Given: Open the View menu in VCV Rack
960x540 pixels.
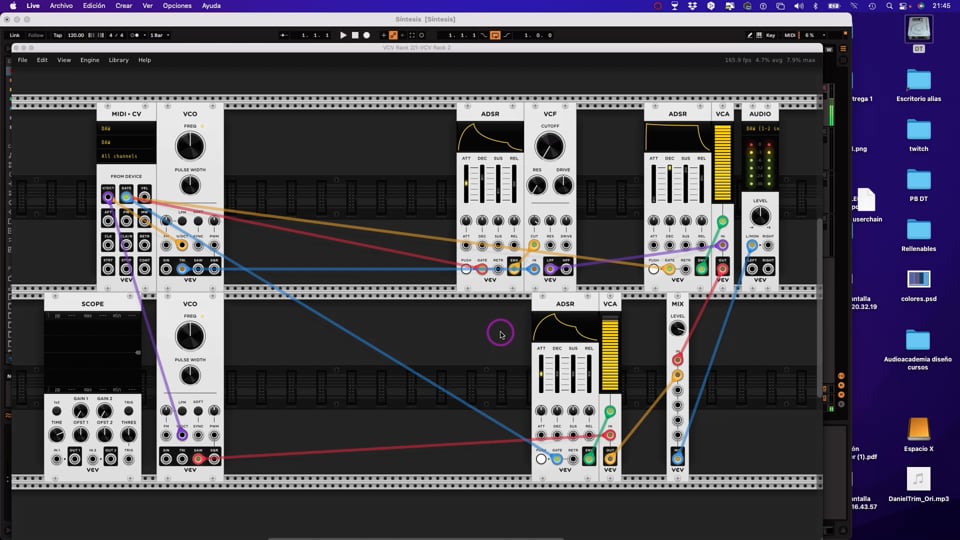Looking at the screenshot, I should pyautogui.click(x=64, y=60).
